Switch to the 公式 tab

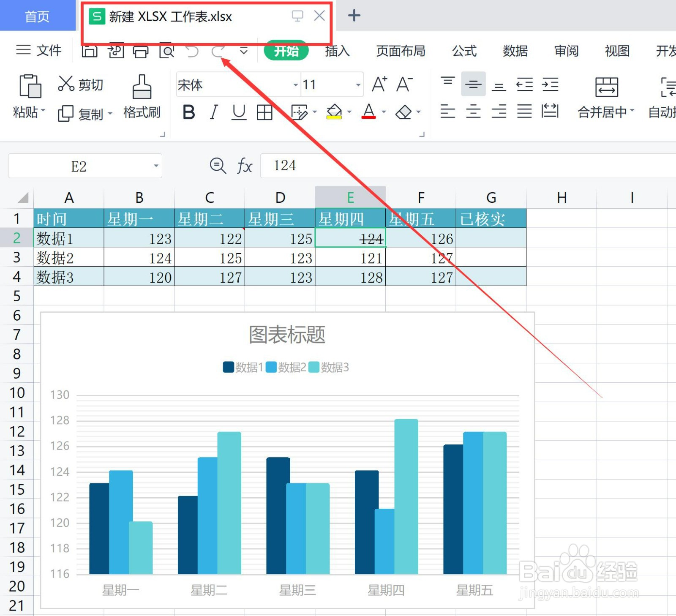(x=464, y=51)
